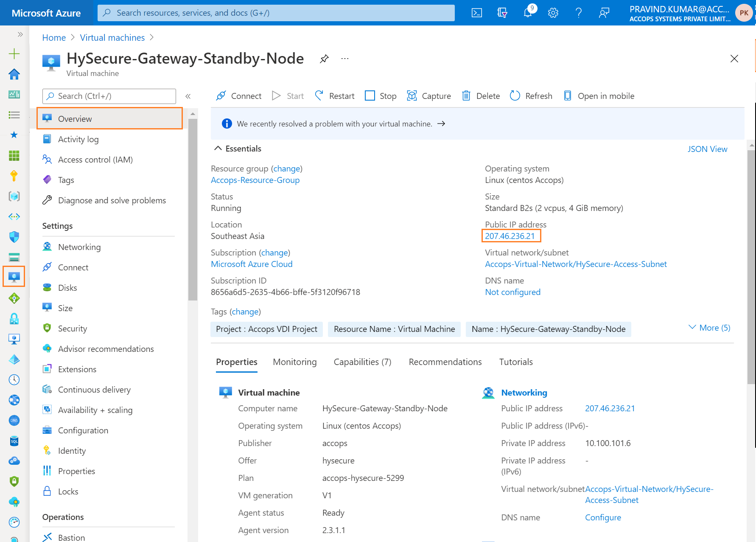Click Restart in toolbar
This screenshot has width=756, height=542.
pyautogui.click(x=335, y=96)
